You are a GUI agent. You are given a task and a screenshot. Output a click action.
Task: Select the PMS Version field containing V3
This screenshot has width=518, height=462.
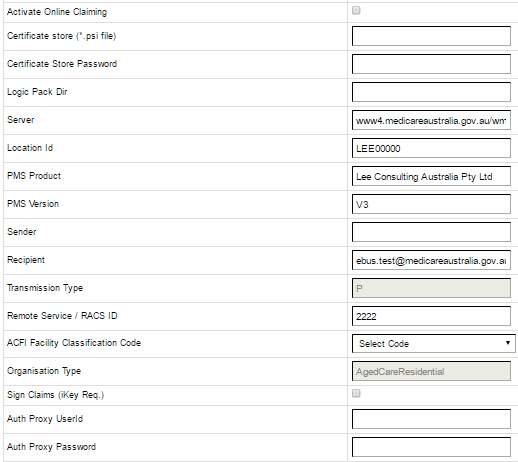[431, 204]
